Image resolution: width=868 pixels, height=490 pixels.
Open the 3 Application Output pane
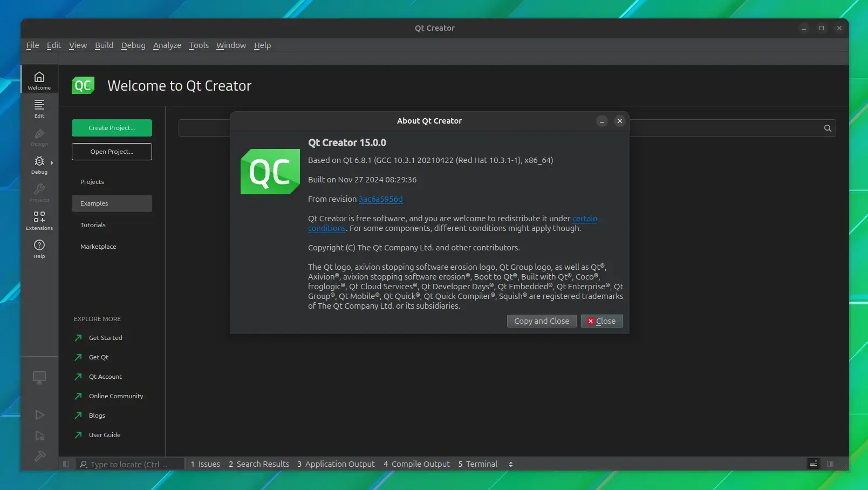[336, 464]
